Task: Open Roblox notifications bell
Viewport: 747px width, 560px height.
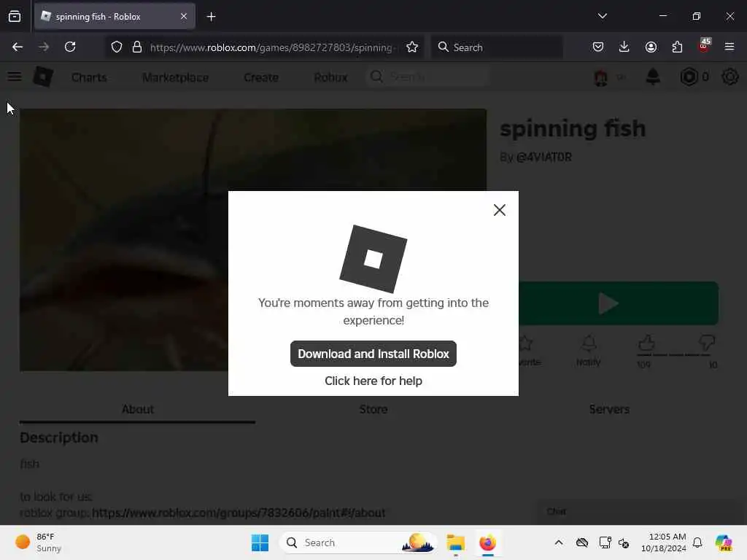Action: 653,77
